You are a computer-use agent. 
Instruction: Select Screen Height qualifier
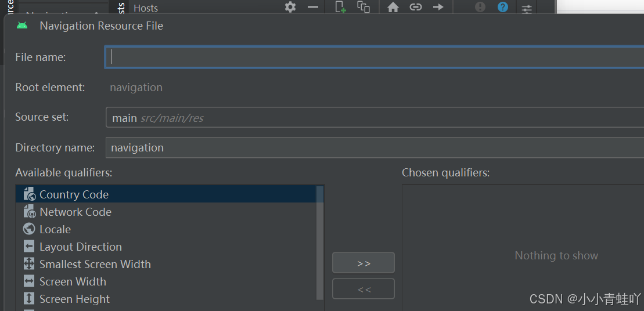coord(166,299)
